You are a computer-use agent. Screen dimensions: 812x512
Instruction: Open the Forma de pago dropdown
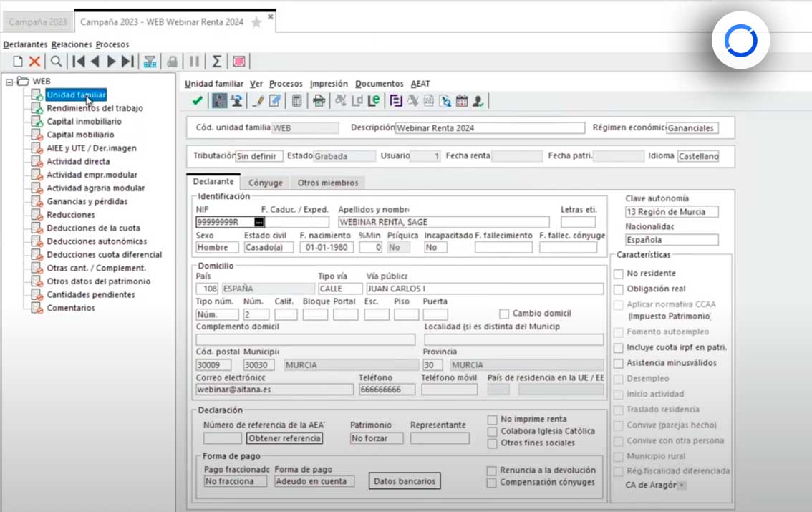[x=314, y=481]
